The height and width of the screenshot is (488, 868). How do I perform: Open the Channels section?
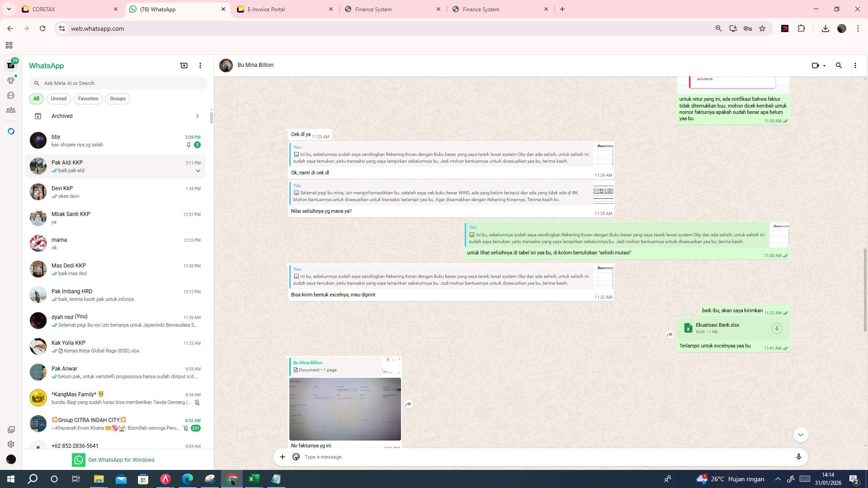tap(10, 95)
